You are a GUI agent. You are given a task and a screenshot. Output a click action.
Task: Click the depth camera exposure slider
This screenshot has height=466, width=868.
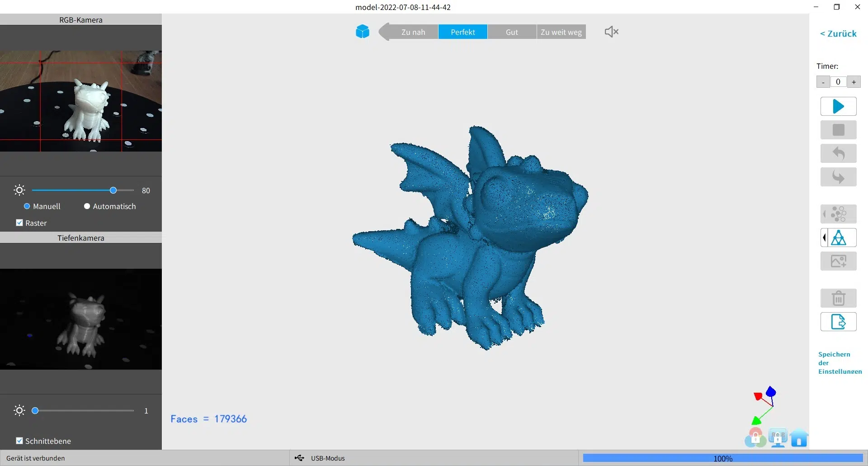tap(83, 411)
